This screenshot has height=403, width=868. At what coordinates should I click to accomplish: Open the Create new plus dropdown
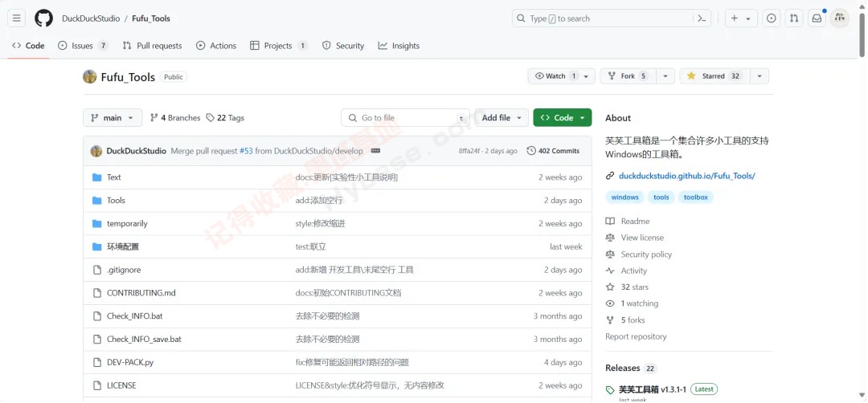(741, 18)
